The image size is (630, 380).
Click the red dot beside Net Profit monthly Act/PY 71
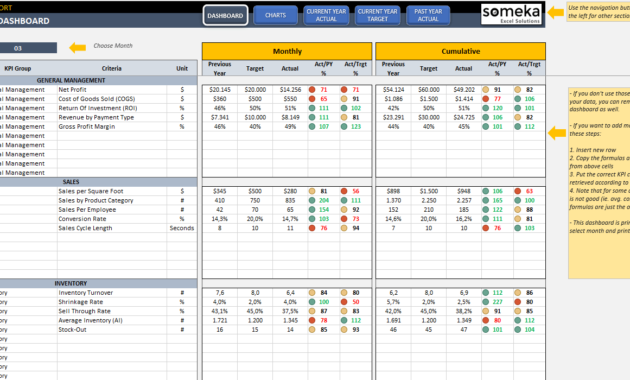pyautogui.click(x=312, y=90)
